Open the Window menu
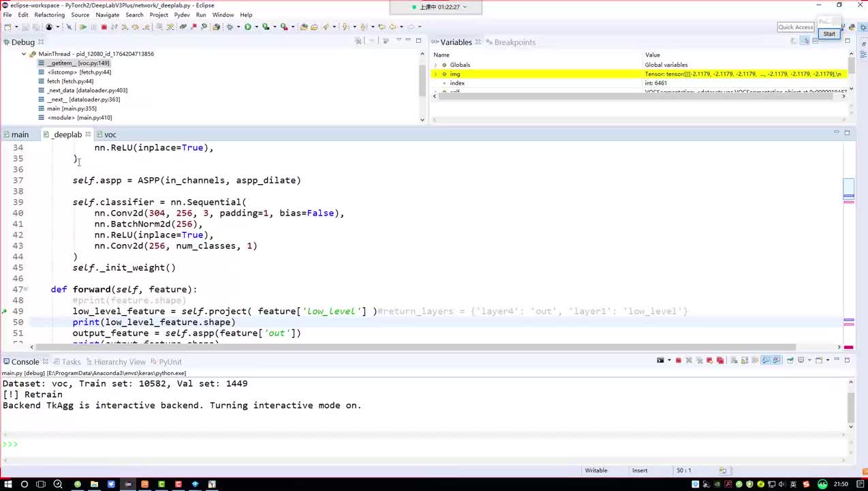868x491 pixels. pyautogui.click(x=223, y=14)
